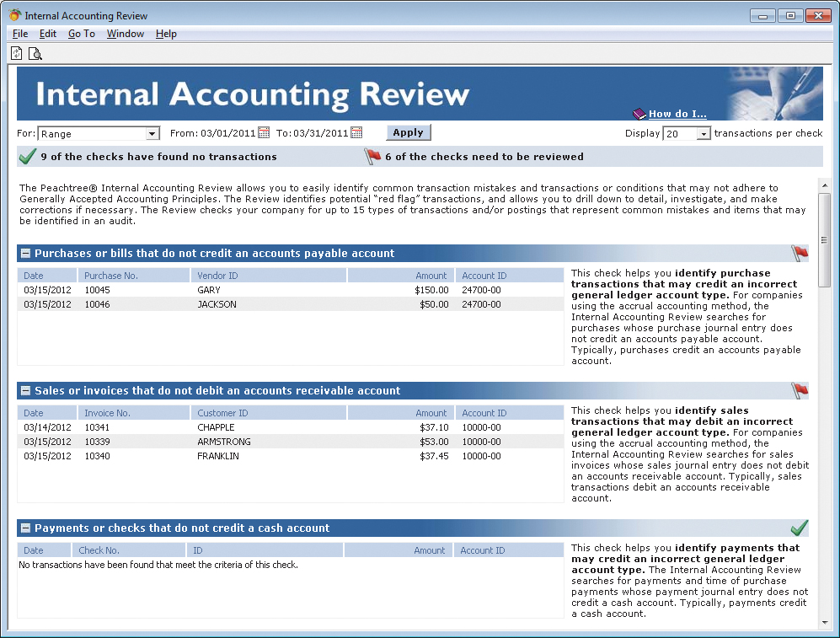Open the Window menu
Screen dimensions: 840x638
126,34
